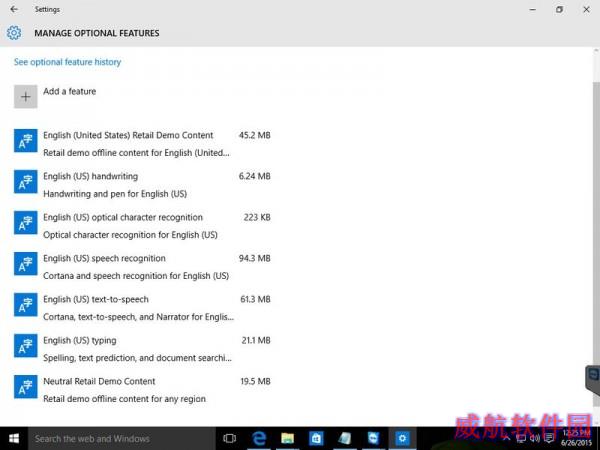Open volume control in system tray

click(535, 439)
